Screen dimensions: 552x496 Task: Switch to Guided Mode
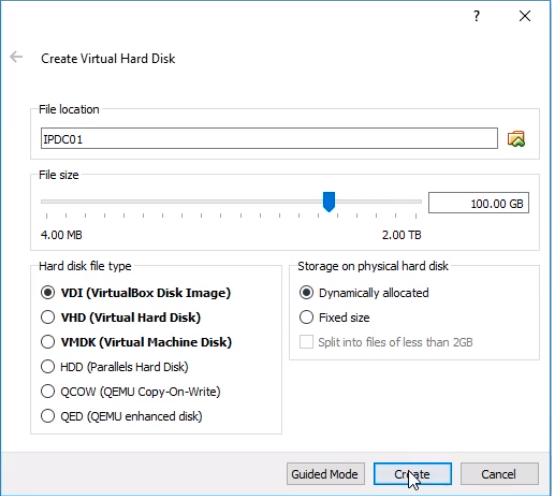(325, 474)
